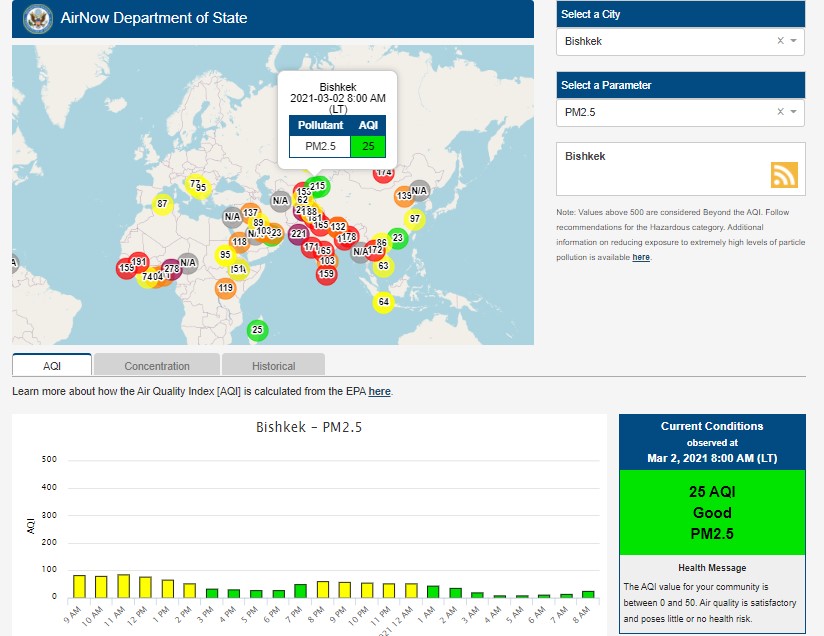Viewport: 824px width, 636px height.
Task: Select the yellow 64 map marker
Action: coord(383,302)
